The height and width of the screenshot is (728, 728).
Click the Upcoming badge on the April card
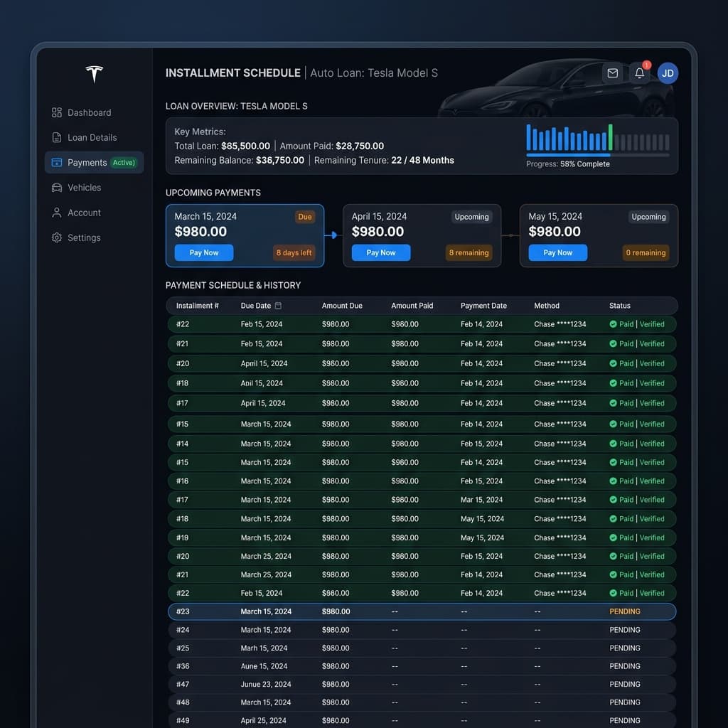click(471, 217)
